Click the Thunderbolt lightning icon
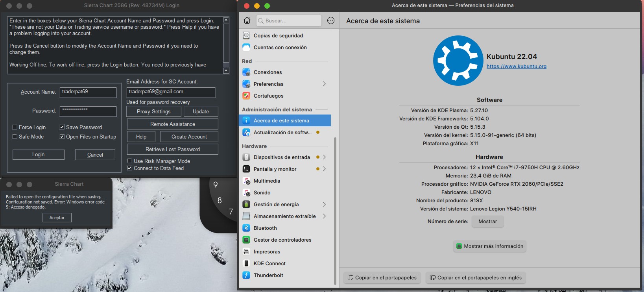The height and width of the screenshot is (292, 644). point(246,275)
